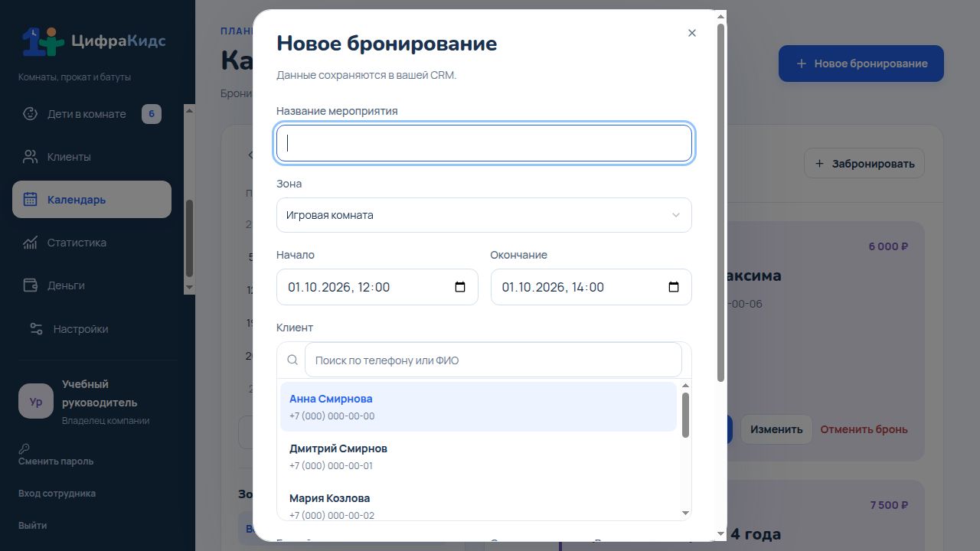Screen dimensions: 980x551
Task: Click the blue Новое бронирование button behind the dialog
Action: [x=861, y=64]
